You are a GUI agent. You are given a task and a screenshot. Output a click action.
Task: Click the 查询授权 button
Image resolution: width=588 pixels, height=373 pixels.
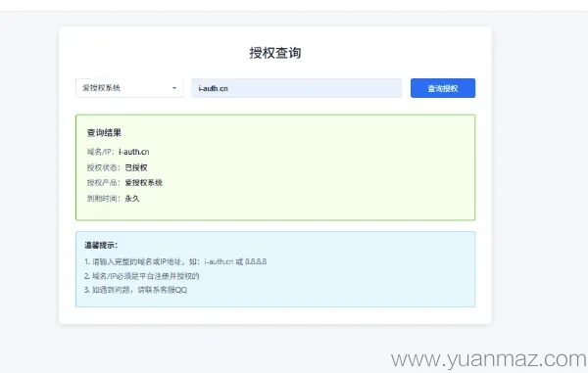click(x=443, y=88)
